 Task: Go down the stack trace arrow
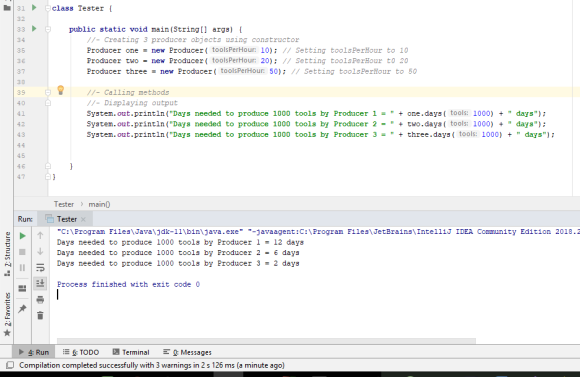[x=40, y=252]
